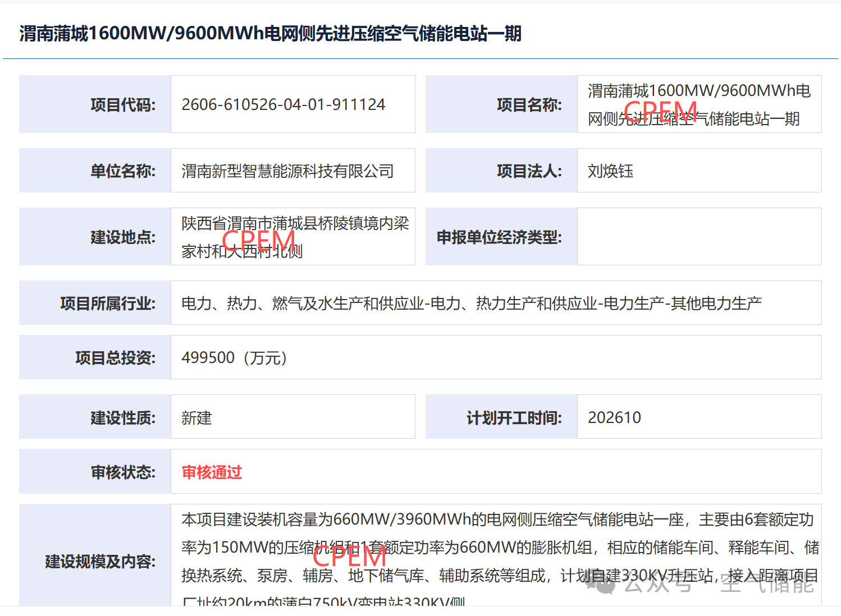Select the 项目代码 label cell
This screenshot has height=616, width=841.
[x=95, y=104]
